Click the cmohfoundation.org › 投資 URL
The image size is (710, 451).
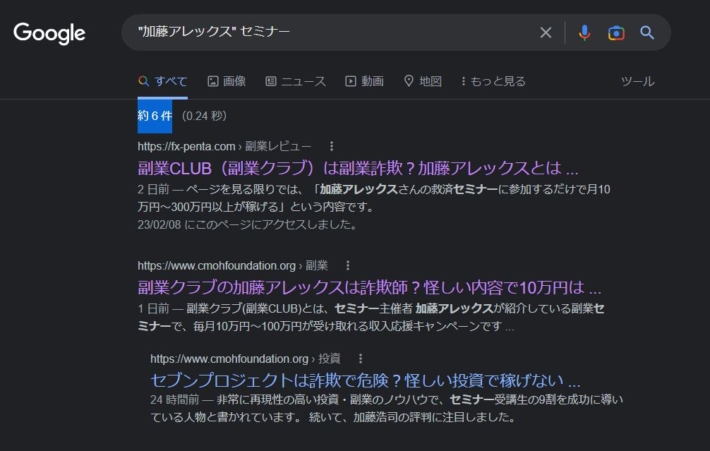click(x=245, y=359)
